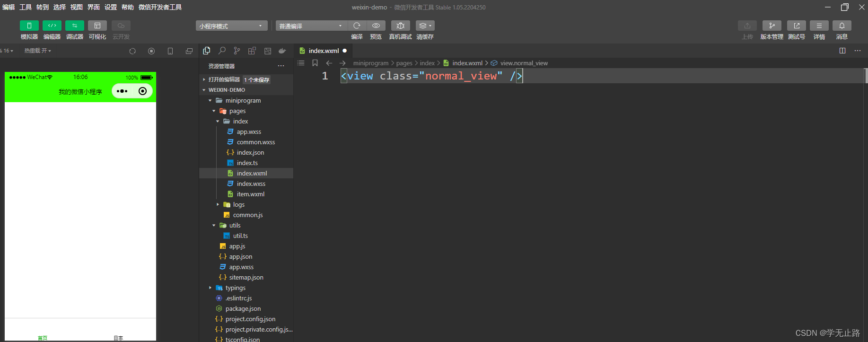Click the save-disk icon in activity bar
This screenshot has height=342, width=868.
[x=268, y=51]
